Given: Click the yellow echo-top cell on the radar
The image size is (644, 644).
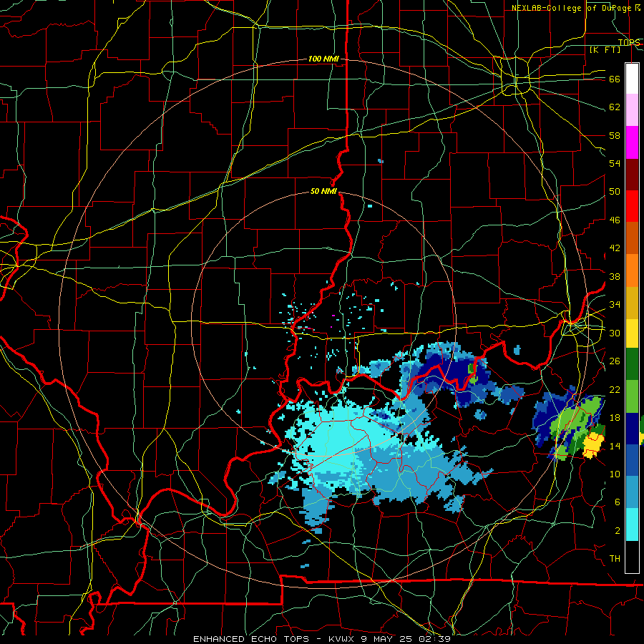Looking at the screenshot, I should tap(593, 445).
